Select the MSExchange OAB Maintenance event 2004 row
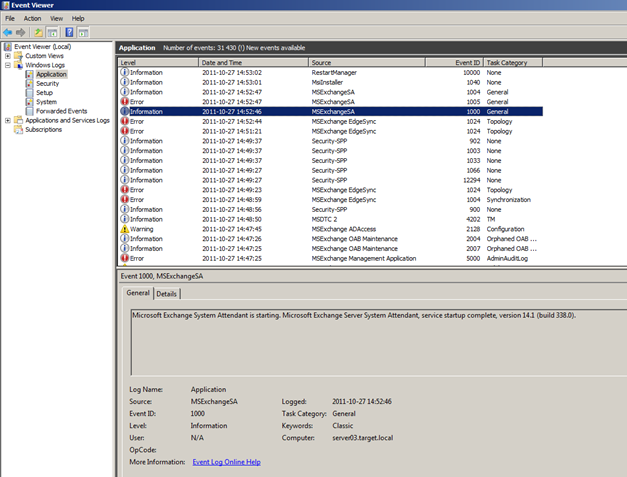Viewport: 627px width, 477px height. [x=331, y=239]
